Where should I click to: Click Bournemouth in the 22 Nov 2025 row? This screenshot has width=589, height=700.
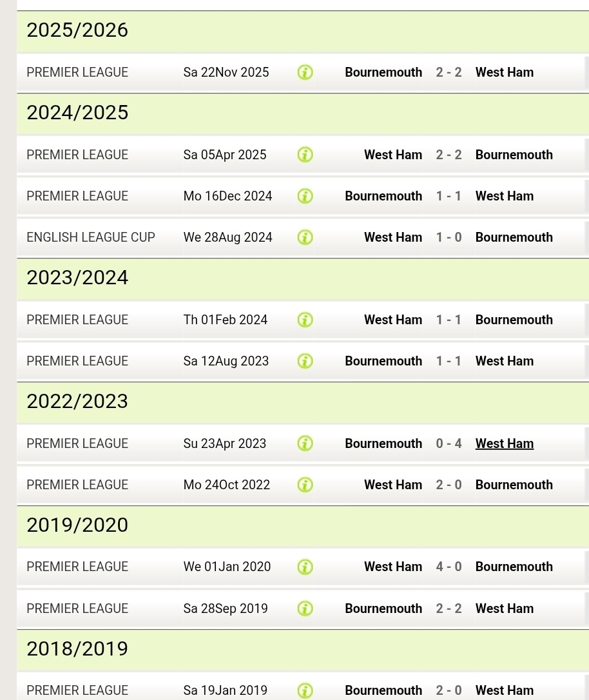(x=383, y=72)
